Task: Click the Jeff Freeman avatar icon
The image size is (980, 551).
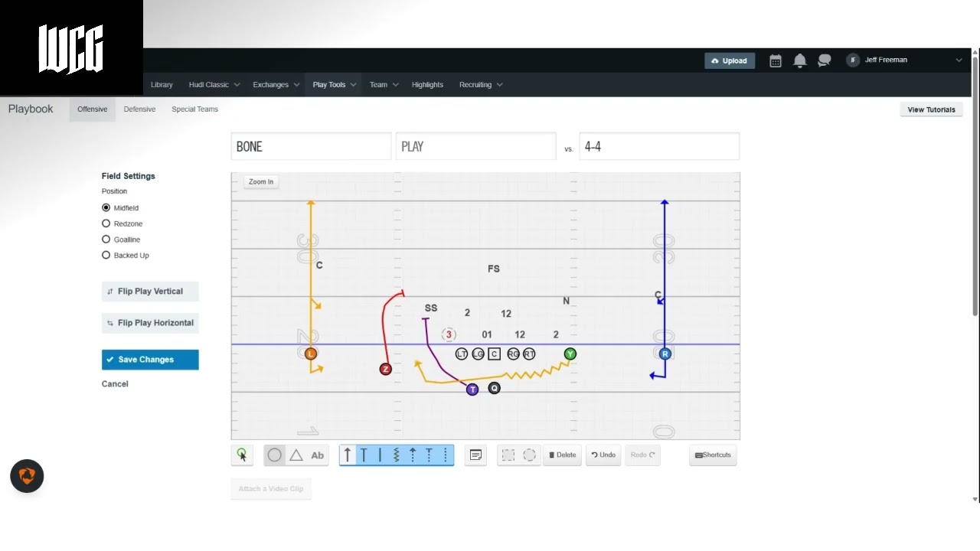Action: pos(853,60)
